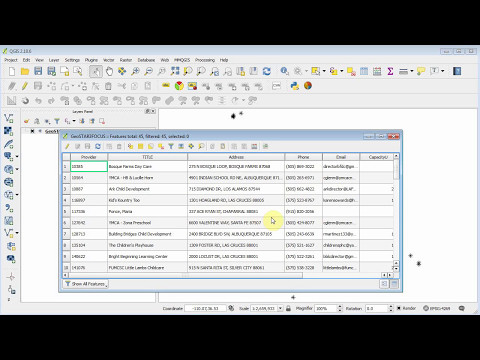Click the attribute table vertical scrollbar
The image size is (480, 360).
tap(396, 169)
